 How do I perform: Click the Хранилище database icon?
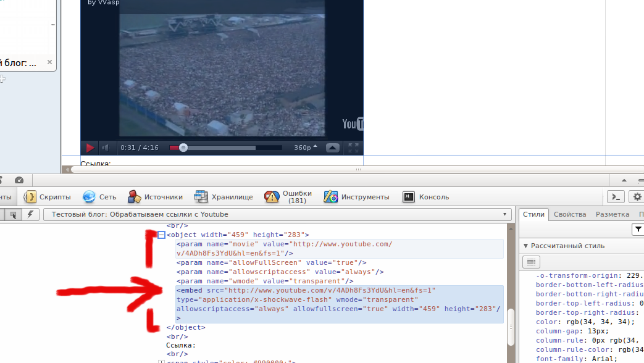(x=201, y=197)
